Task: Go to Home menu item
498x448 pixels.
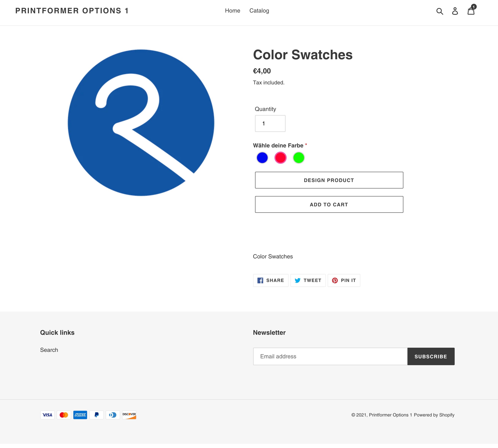Action: [232, 11]
